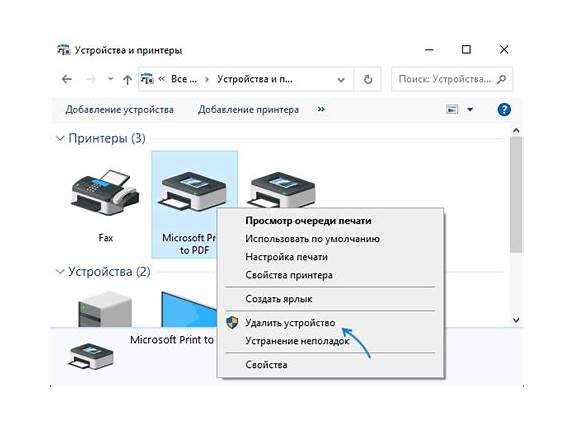Viewport: 575px width, 424px height.
Task: Open the view options dropdown arrow
Action: pos(470,109)
